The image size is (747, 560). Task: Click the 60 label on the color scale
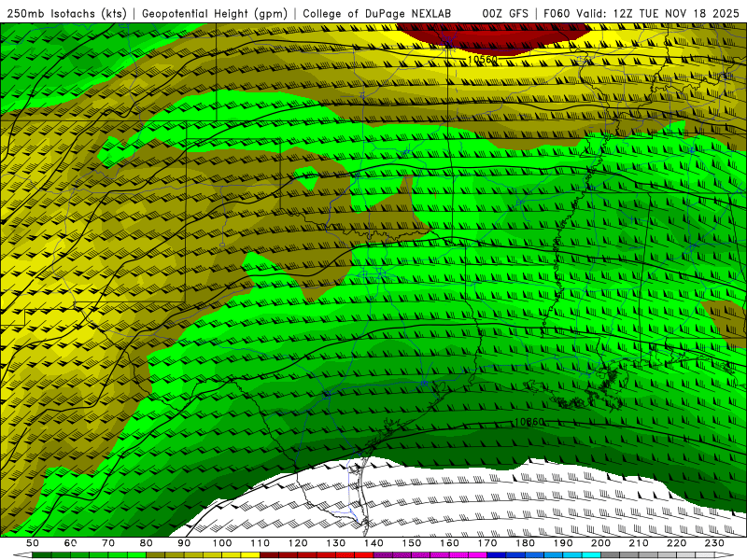pyautogui.click(x=71, y=543)
